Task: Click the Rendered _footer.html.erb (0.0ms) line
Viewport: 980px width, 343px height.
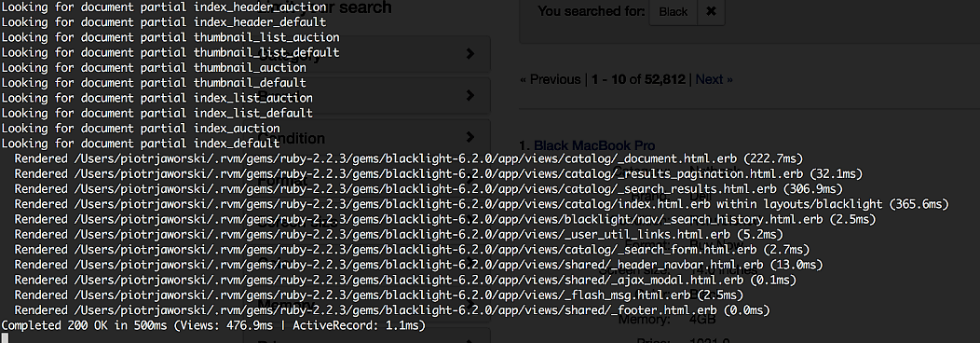Action: (x=392, y=309)
